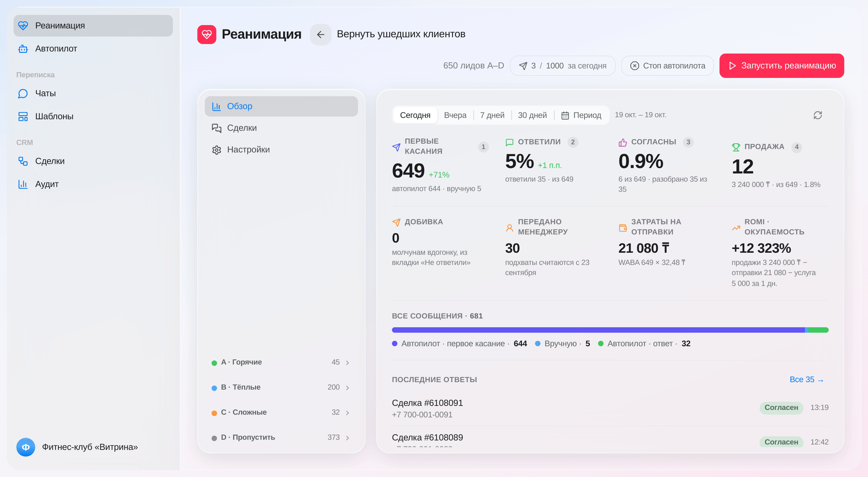Expand the D · Пропустить segment chevron

(348, 438)
